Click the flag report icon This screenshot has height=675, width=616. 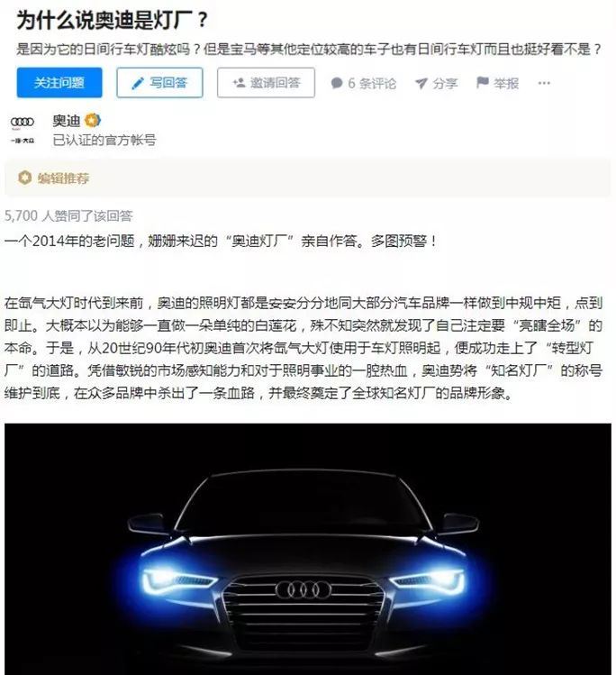click(x=483, y=83)
